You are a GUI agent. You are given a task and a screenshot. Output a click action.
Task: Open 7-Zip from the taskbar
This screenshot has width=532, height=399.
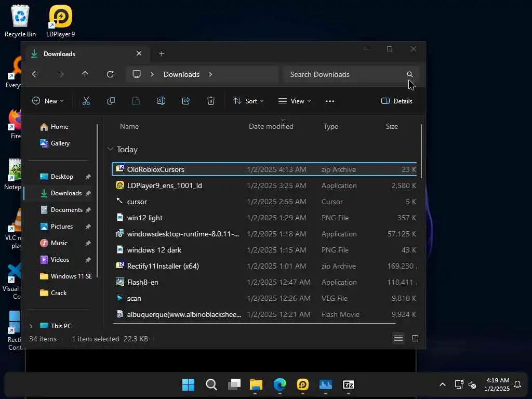pos(349,384)
